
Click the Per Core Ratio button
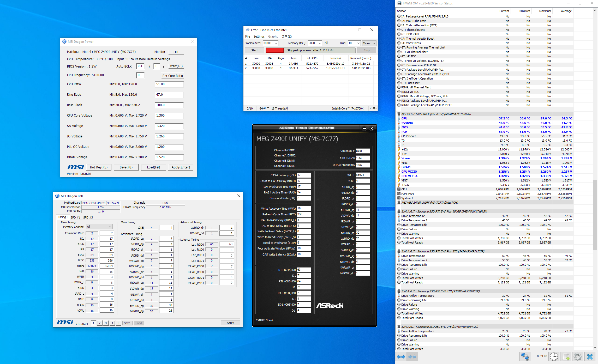[x=172, y=76]
